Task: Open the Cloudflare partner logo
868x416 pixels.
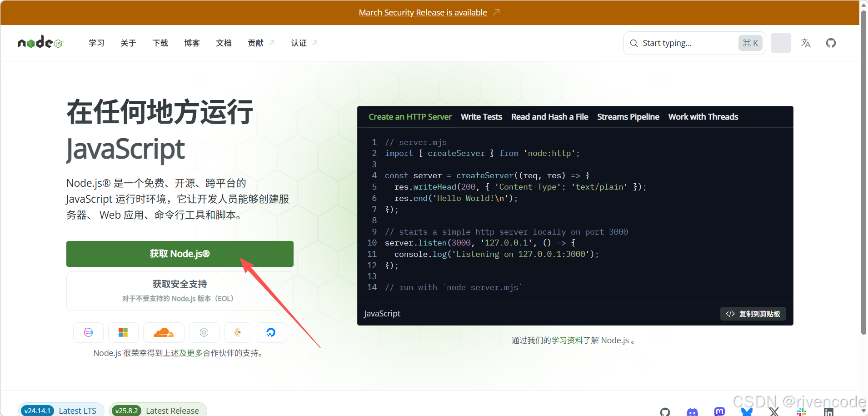Action: point(164,332)
